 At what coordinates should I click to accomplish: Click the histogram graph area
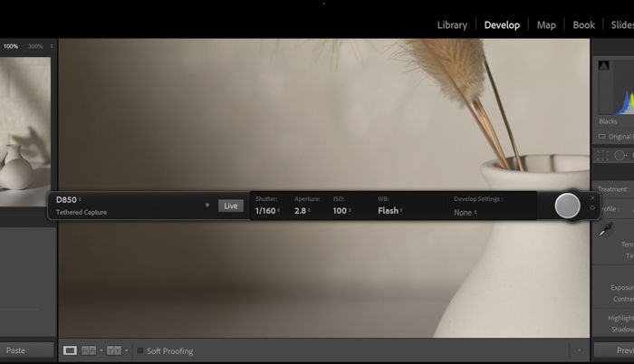[617, 88]
